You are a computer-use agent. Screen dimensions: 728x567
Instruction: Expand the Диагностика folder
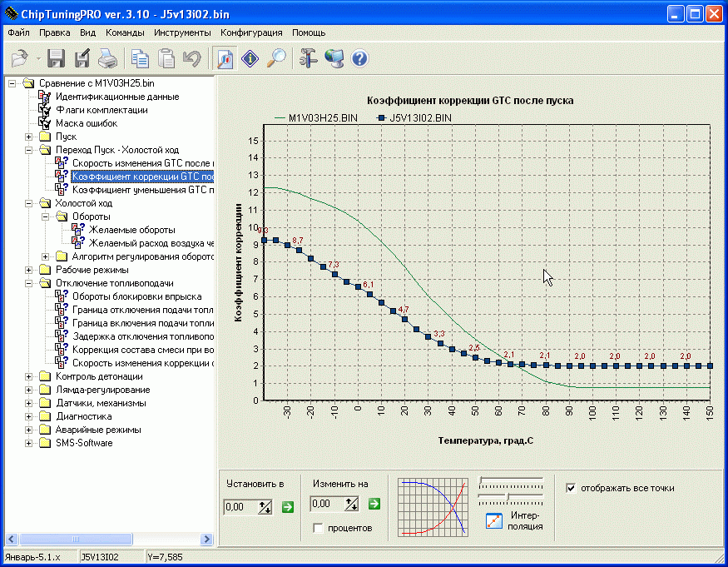click(x=29, y=417)
